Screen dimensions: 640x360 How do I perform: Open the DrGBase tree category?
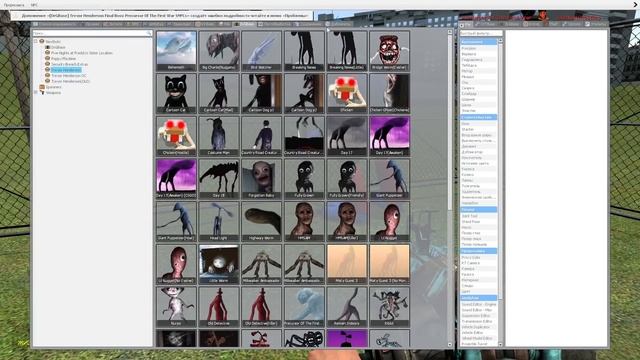click(58, 47)
